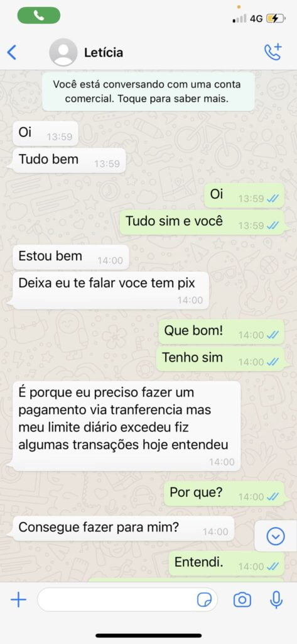This screenshot has width=297, height=644.
Task: Tap the microphone voice message icon
Action: (x=276, y=600)
